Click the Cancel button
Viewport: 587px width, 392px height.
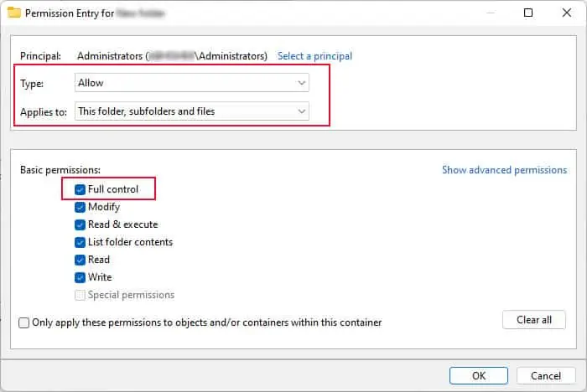click(546, 375)
